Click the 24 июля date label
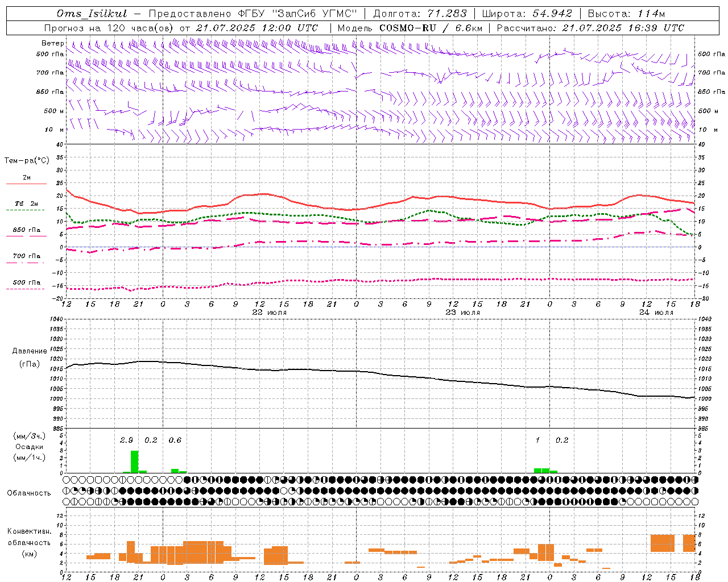Screen dimensions: 728x582 click(656, 313)
